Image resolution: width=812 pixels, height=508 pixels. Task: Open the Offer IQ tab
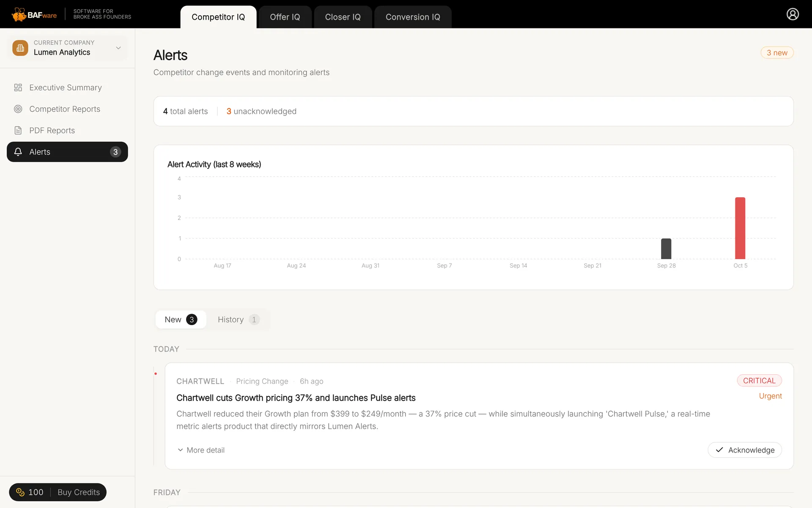click(x=285, y=17)
